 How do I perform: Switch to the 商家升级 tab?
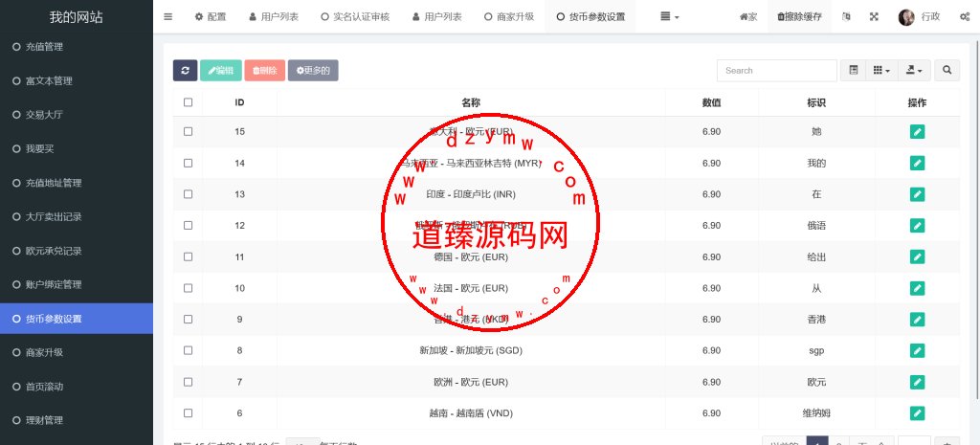point(509,17)
